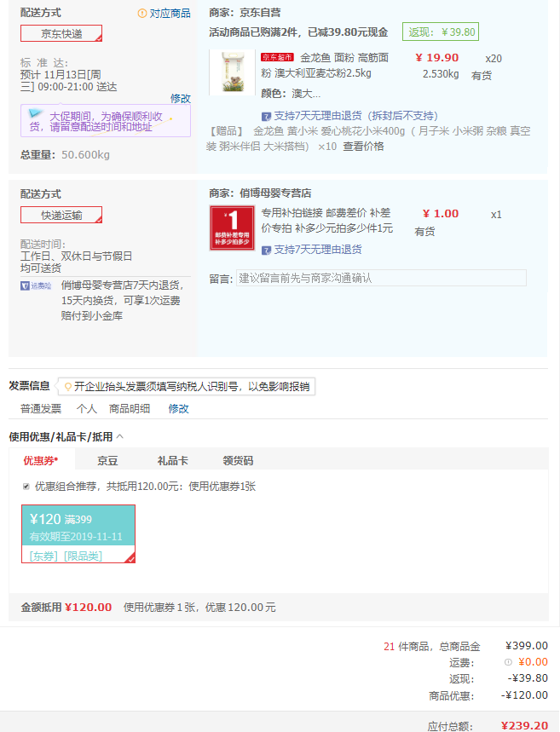This screenshot has height=732, width=560.
Task: Click the orange info icon beside 对应商品
Action: 142,14
